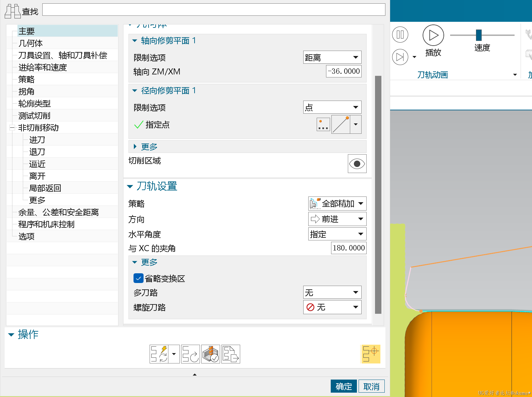Collapse the 操作 section

point(11,335)
